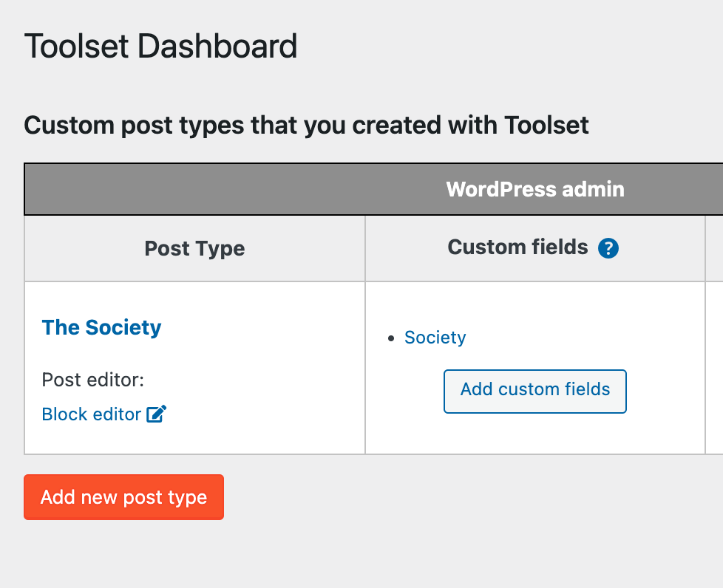The width and height of the screenshot is (723, 588).
Task: Click the word Society in The Society link
Action: 123,328
